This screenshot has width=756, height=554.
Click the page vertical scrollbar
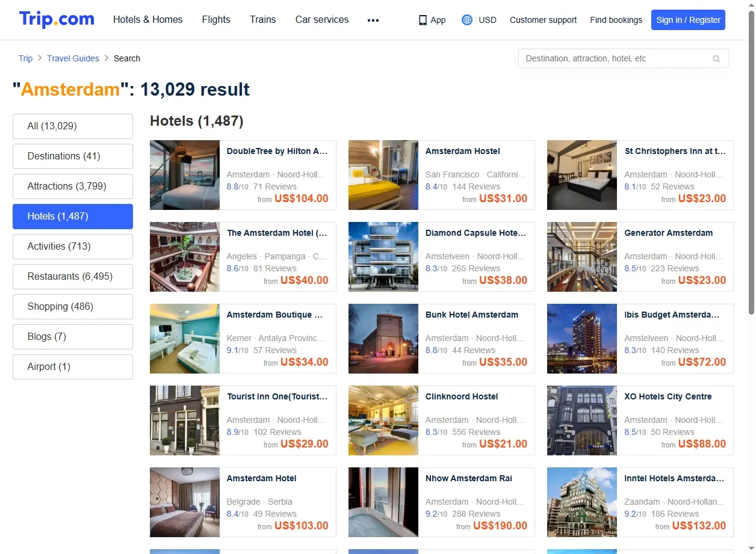pyautogui.click(x=751, y=162)
